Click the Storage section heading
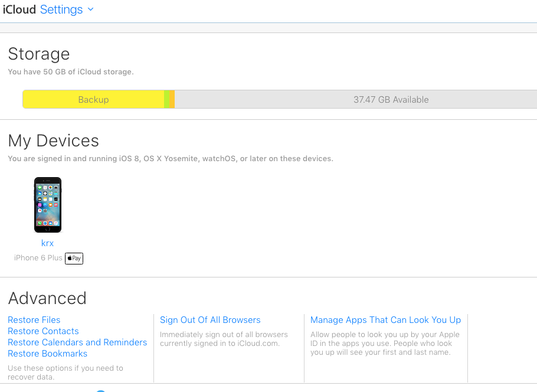This screenshot has width=537, height=392. tap(39, 54)
